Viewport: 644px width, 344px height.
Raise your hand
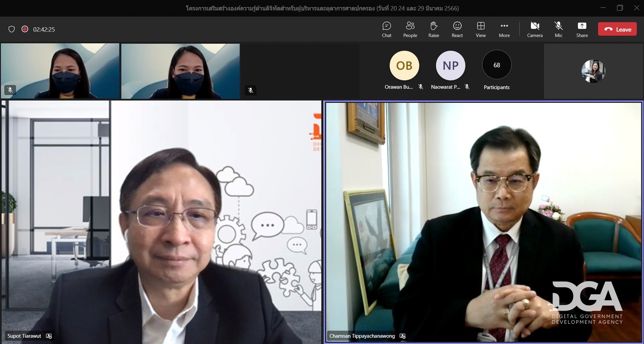[434, 29]
